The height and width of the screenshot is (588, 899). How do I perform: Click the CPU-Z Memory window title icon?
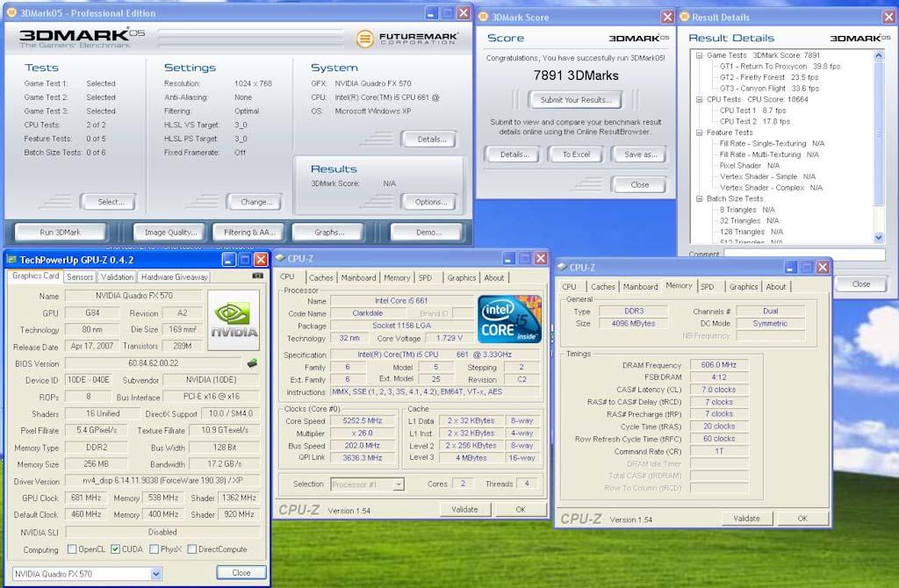point(562,268)
